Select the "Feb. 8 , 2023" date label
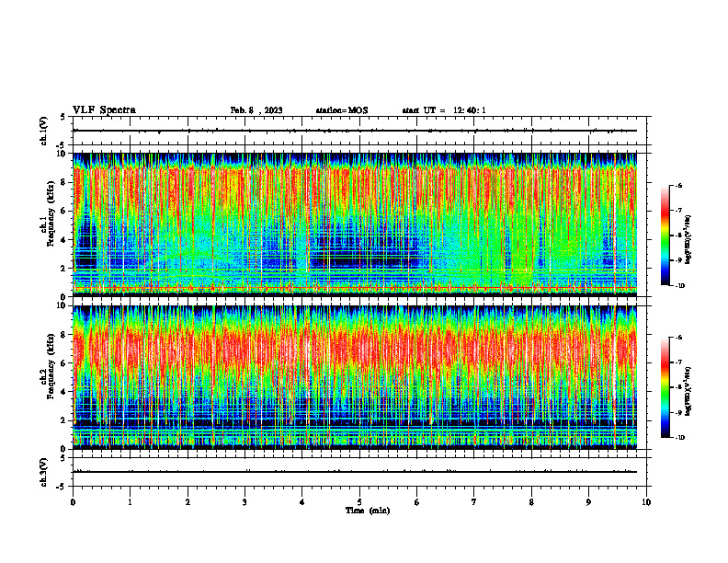The image size is (728, 563). coord(256,110)
